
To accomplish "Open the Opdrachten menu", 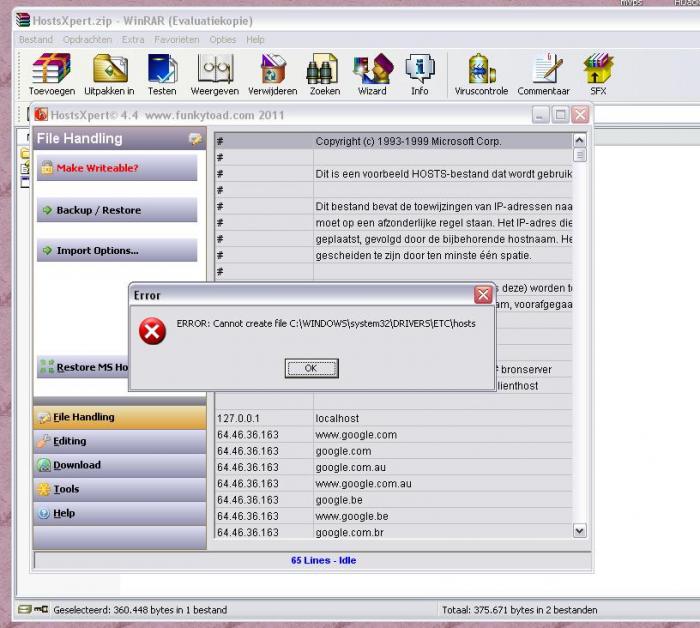I will 88,40.
